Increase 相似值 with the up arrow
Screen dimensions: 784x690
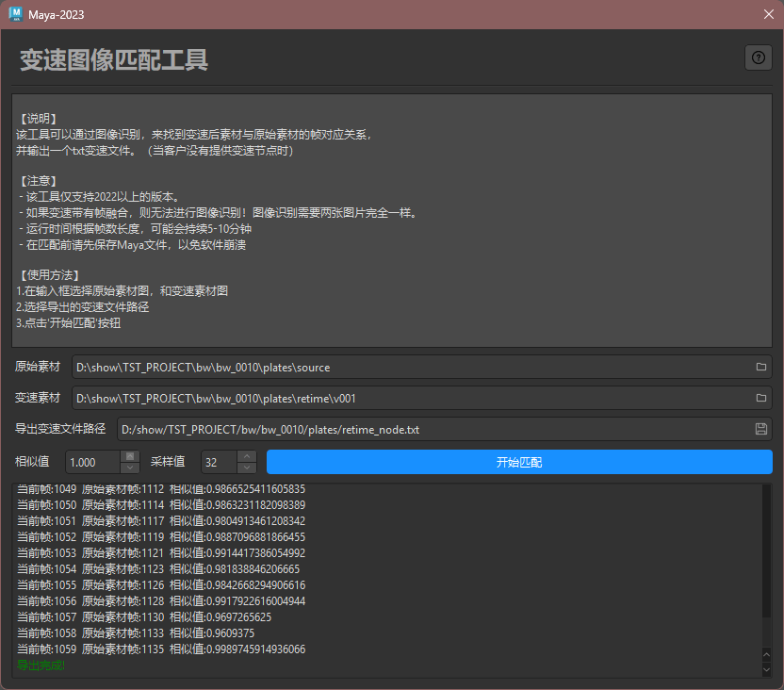pyautogui.click(x=130, y=456)
